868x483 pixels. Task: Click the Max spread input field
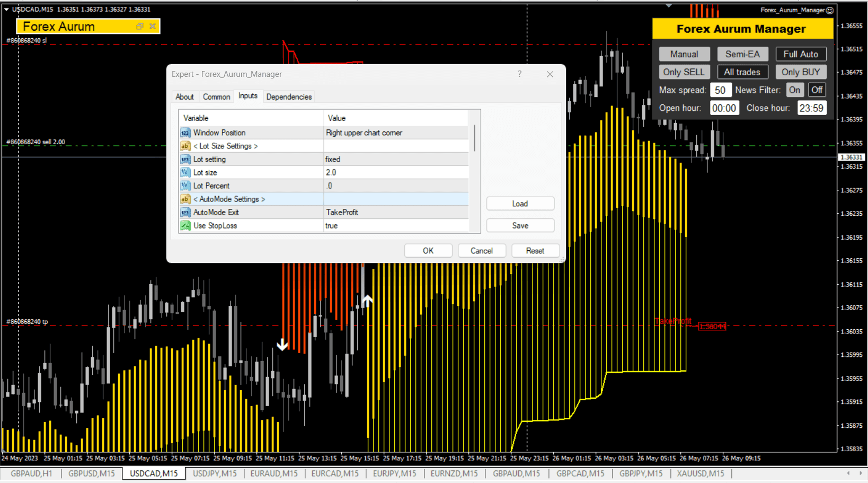pos(720,90)
